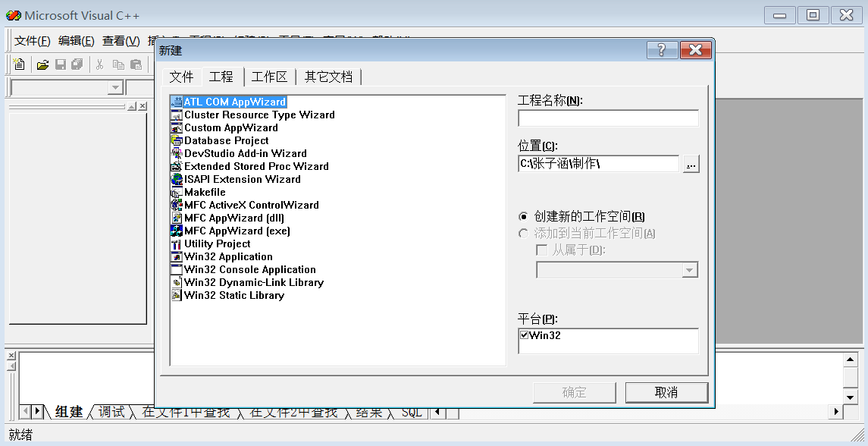The image size is (868, 446).
Task: Open the 文件(F) menu
Action: click(32, 40)
